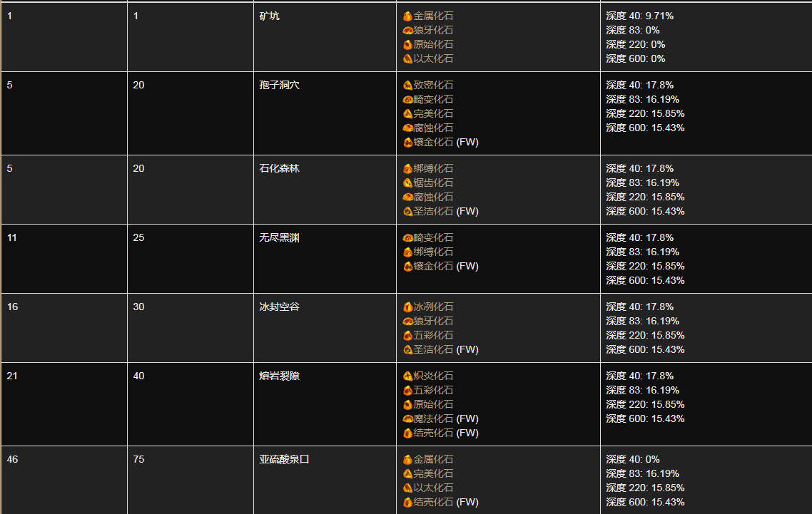Screen dimensions: 812x514
Task: Click the 炽炎化石 fossil icon
Action: click(407, 376)
